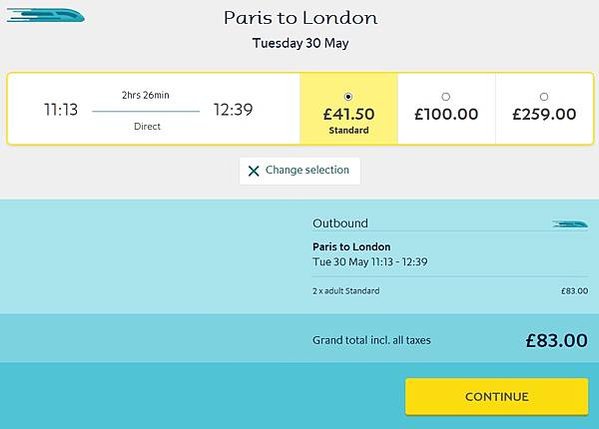Click the Change selection button
The height and width of the screenshot is (429, 599).
point(300,170)
